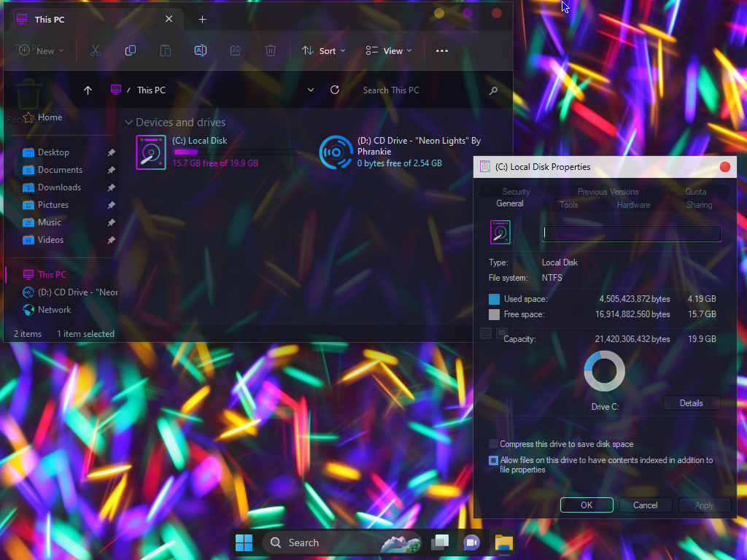Select the (C:) Local Disk drive icon
The width and height of the screenshot is (747, 560).
[151, 152]
